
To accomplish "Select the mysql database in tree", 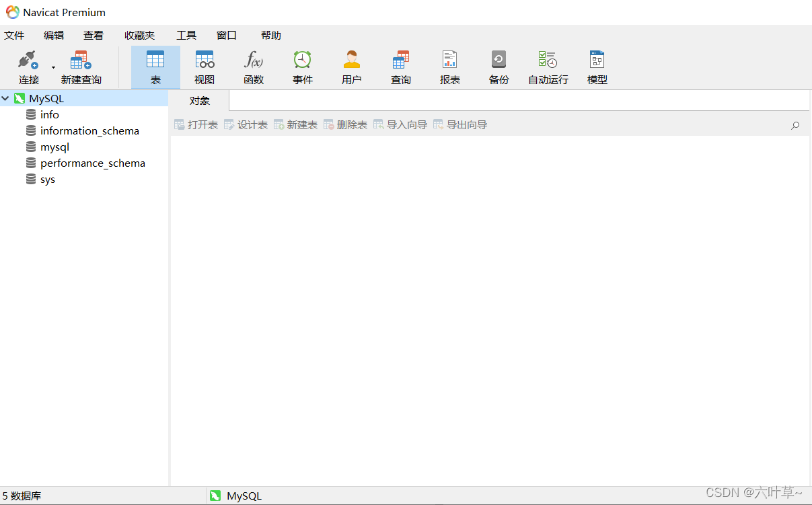I will [54, 147].
